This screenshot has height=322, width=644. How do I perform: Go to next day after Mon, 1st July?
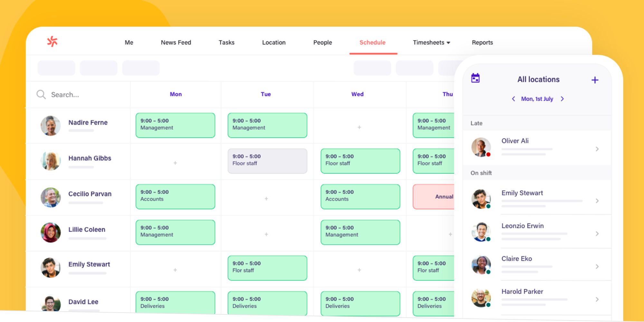562,99
